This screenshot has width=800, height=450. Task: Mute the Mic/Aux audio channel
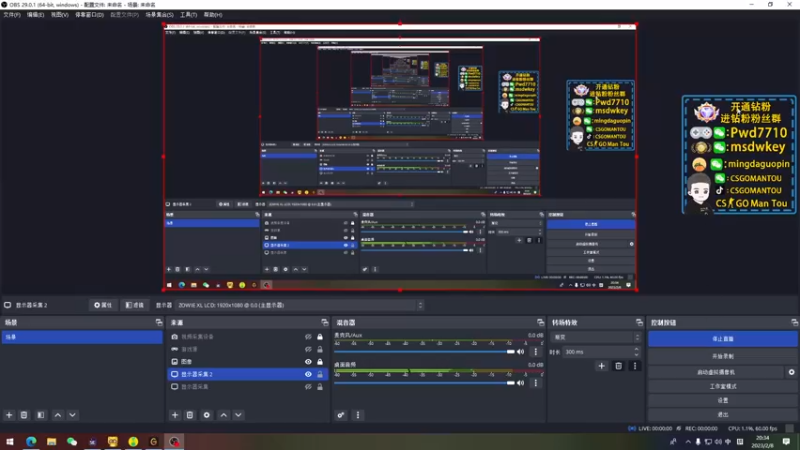(x=520, y=352)
